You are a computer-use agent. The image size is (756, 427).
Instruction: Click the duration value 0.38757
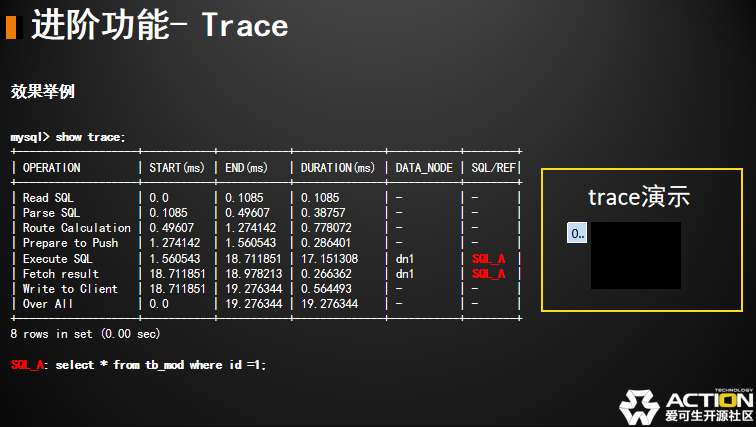[323, 213]
